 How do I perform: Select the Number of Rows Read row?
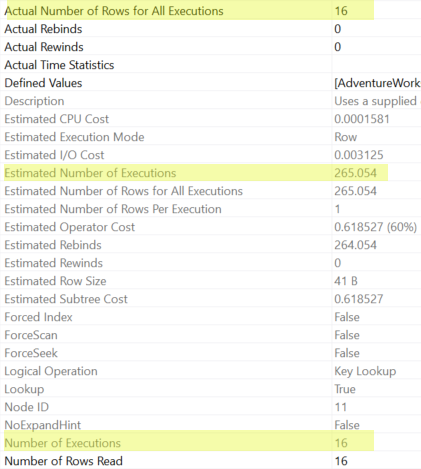pos(210,461)
